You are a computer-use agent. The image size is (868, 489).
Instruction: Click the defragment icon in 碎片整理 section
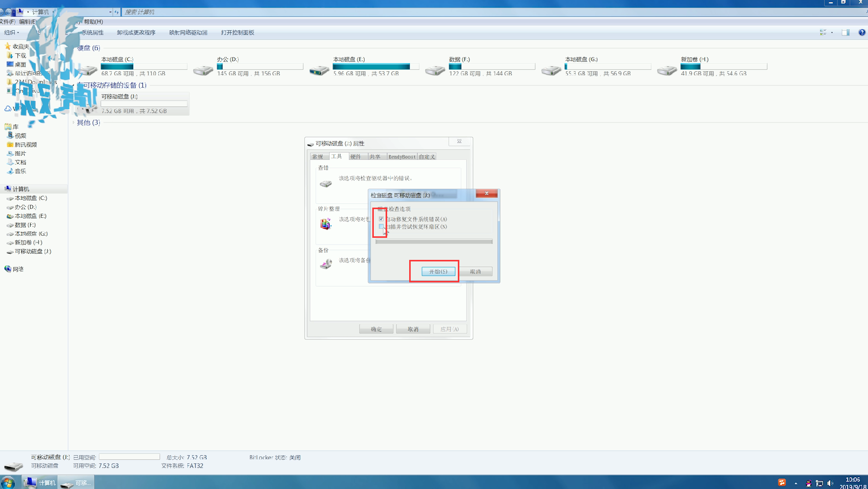[x=326, y=223]
